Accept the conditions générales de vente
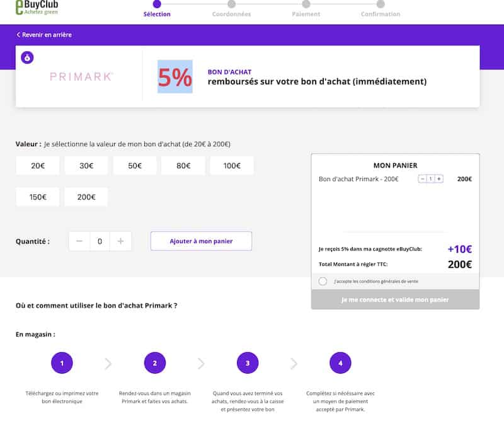The width and height of the screenshot is (504, 431). coord(323,281)
